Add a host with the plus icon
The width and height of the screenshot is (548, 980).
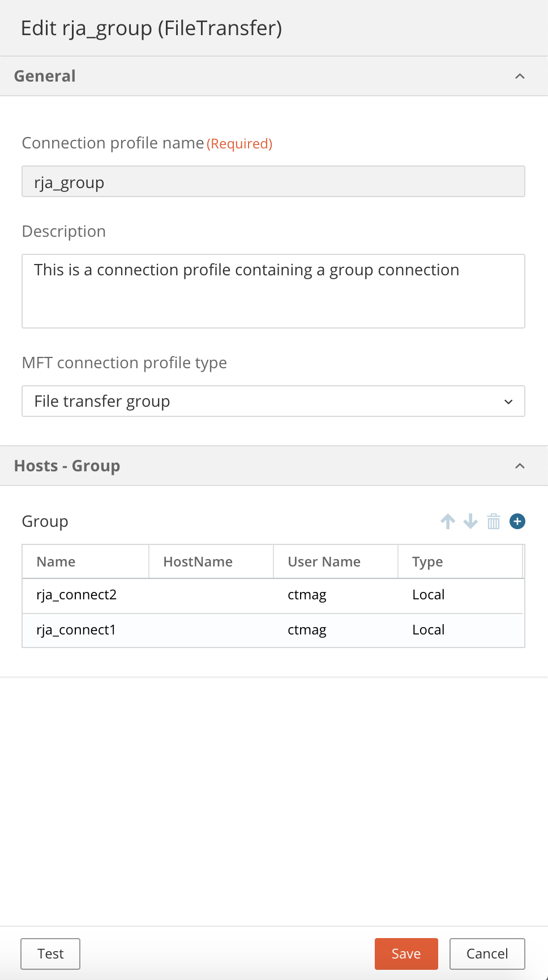tap(517, 521)
